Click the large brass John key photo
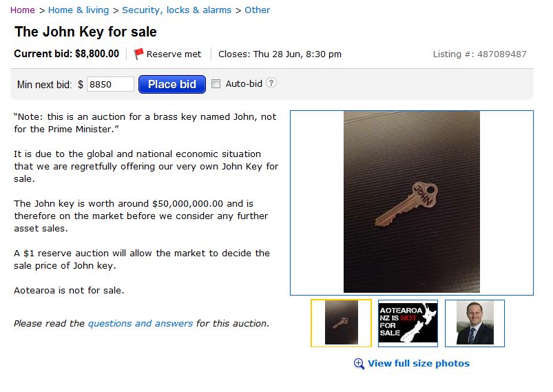 point(412,202)
